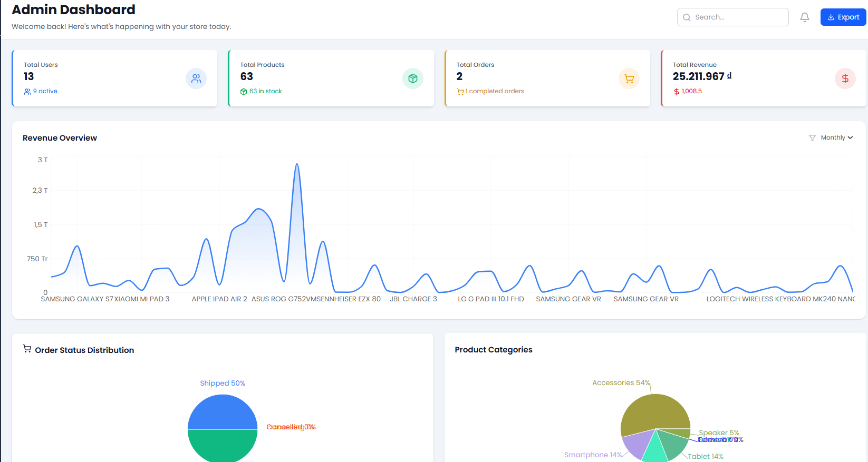Open the Monthly period dropdown
The image size is (868, 462).
point(836,137)
